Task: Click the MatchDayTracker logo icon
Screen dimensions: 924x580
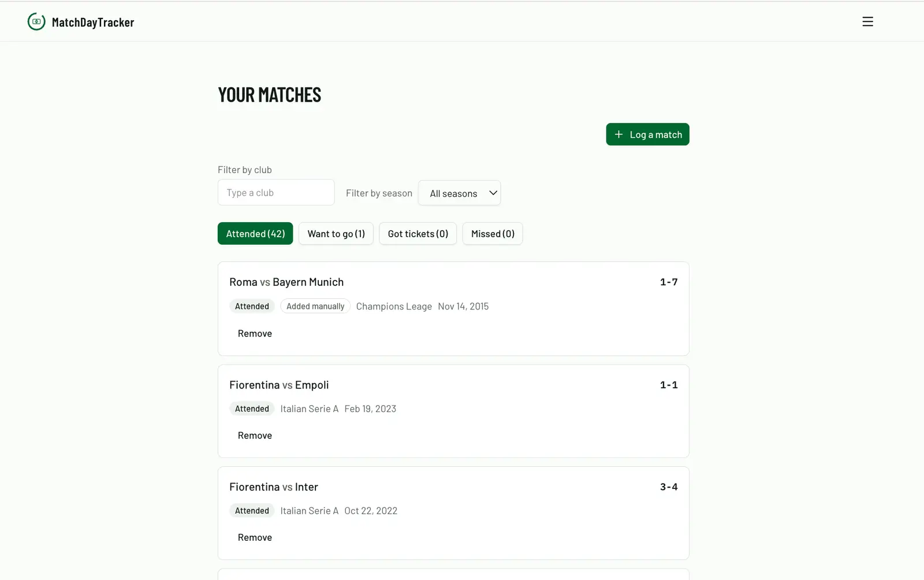Action: pos(36,22)
